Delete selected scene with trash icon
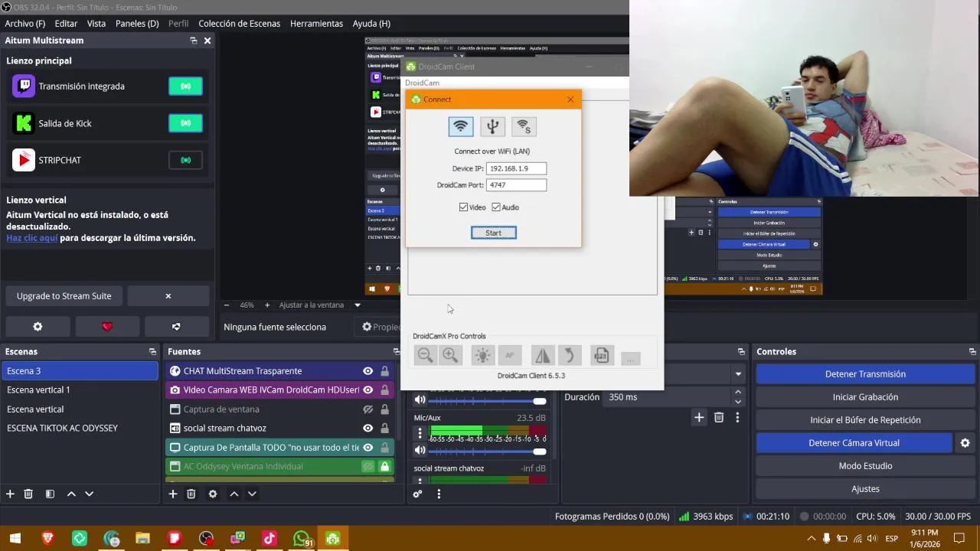 click(28, 494)
